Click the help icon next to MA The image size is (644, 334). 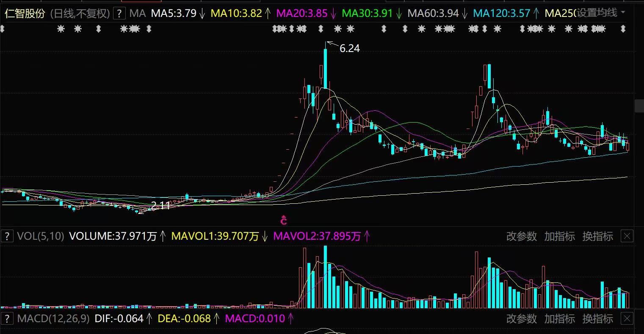point(119,14)
